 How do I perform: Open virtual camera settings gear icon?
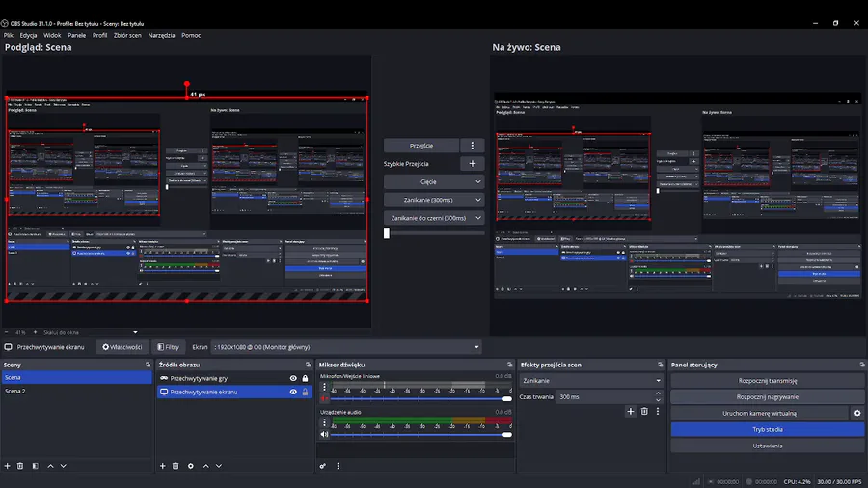pos(857,414)
